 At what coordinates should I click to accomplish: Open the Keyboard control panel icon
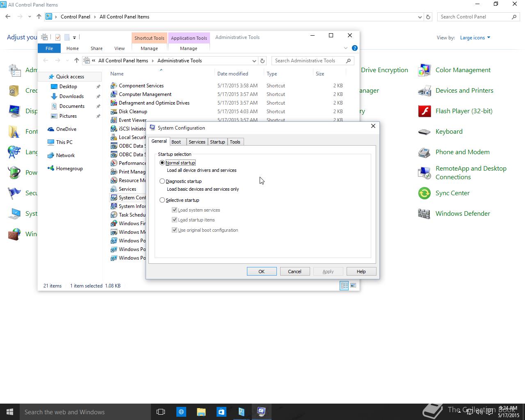(x=424, y=132)
